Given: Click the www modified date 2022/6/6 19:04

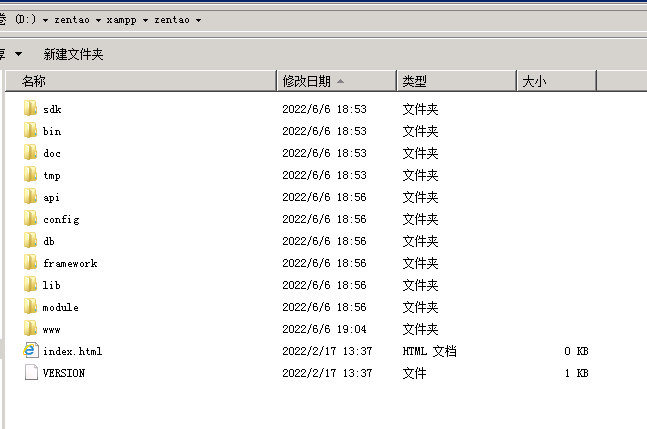Looking at the screenshot, I should 324,329.
